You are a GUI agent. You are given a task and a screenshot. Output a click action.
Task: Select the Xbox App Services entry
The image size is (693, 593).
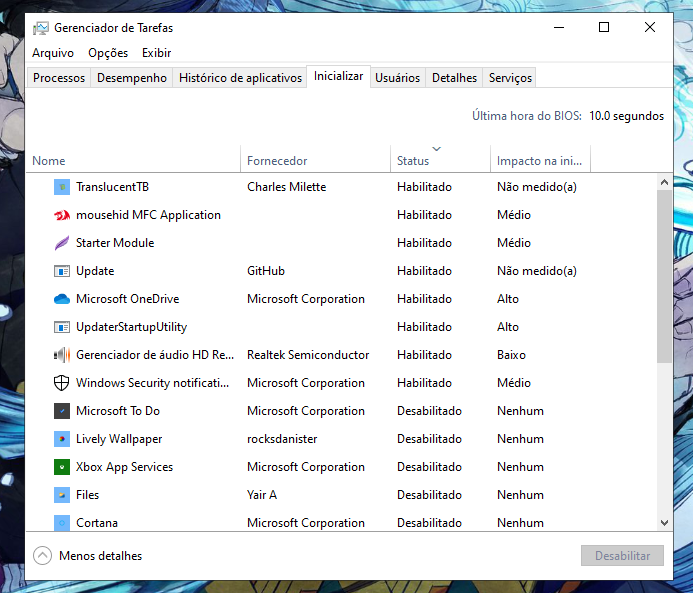point(125,467)
